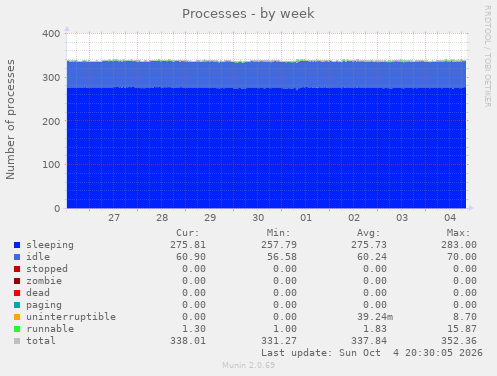
Task: Click the 300 y-axis tick label
Action: pyautogui.click(x=51, y=78)
